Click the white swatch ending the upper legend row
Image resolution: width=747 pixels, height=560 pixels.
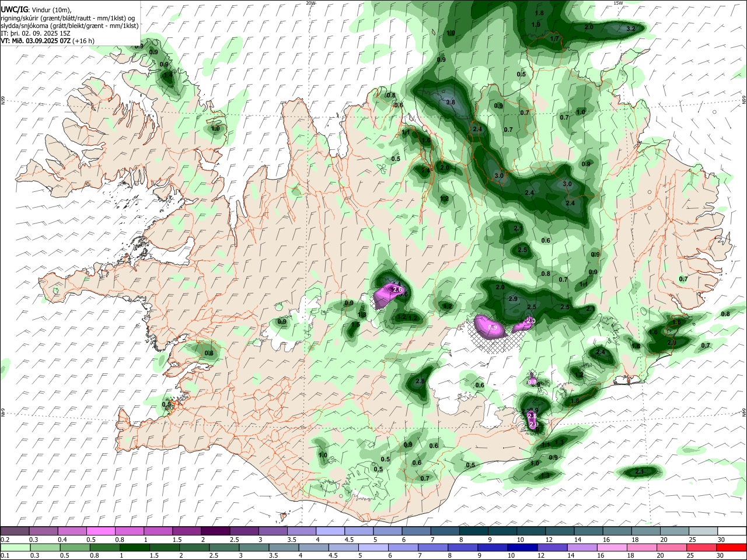(731, 531)
